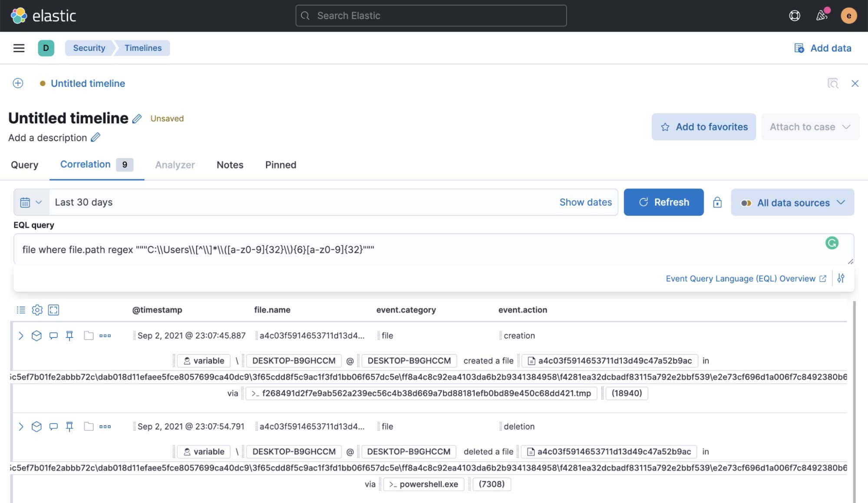The height and width of the screenshot is (503, 868).
Task: Click the add new timeline plus icon
Action: [x=17, y=83]
